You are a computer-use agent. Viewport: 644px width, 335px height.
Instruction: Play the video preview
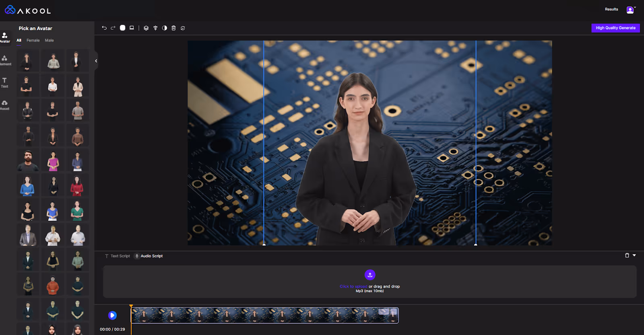click(113, 315)
